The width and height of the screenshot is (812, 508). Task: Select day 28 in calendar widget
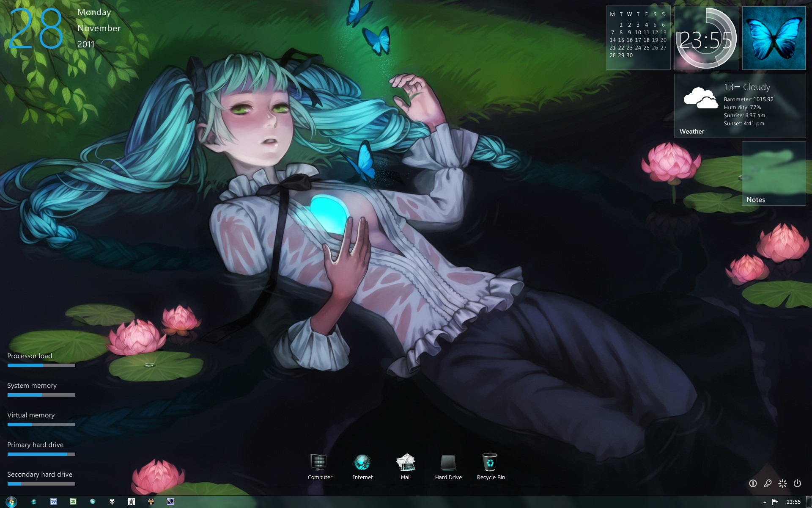tap(612, 55)
